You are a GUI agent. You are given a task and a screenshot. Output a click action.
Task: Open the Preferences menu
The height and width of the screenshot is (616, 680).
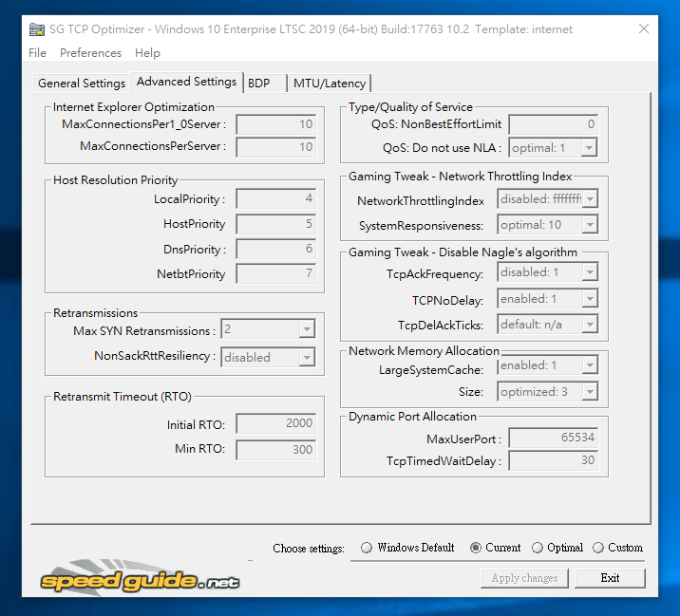pos(90,53)
